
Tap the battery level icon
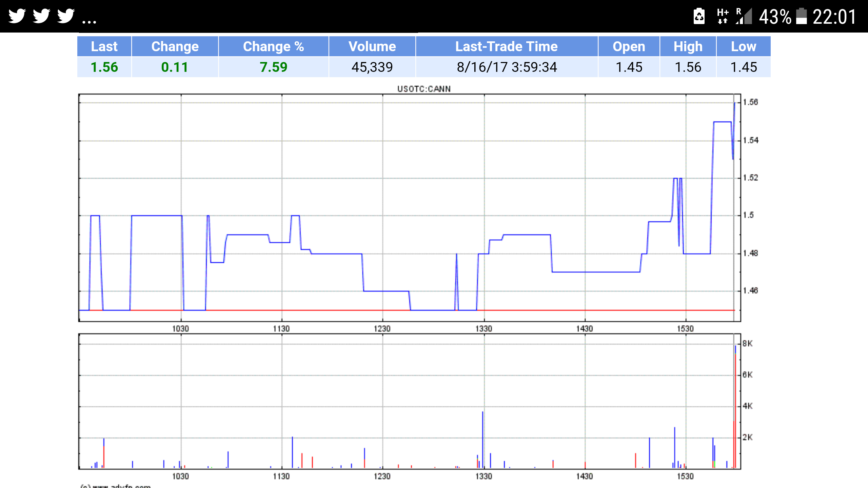tap(802, 16)
